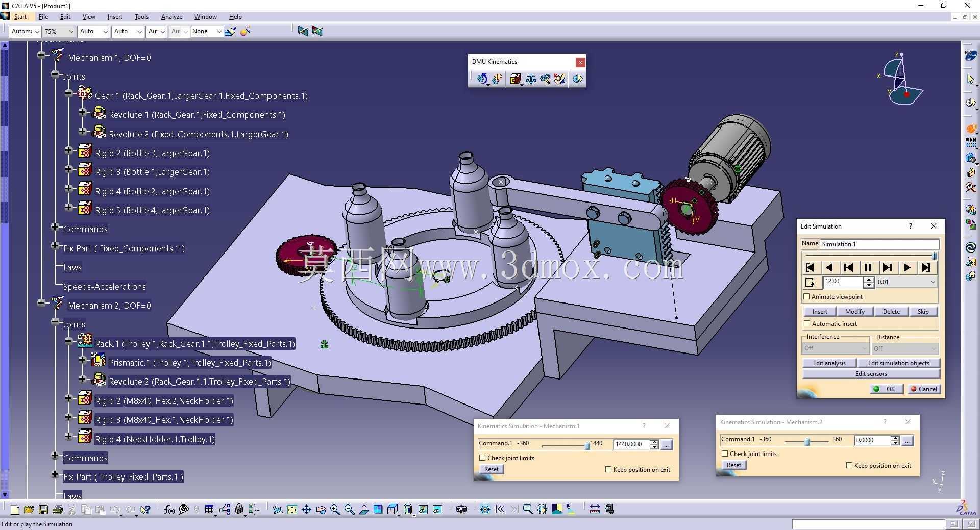Click the Zoom Out magnifier icon
Viewport: 980px width, 530px height.
coord(349,509)
